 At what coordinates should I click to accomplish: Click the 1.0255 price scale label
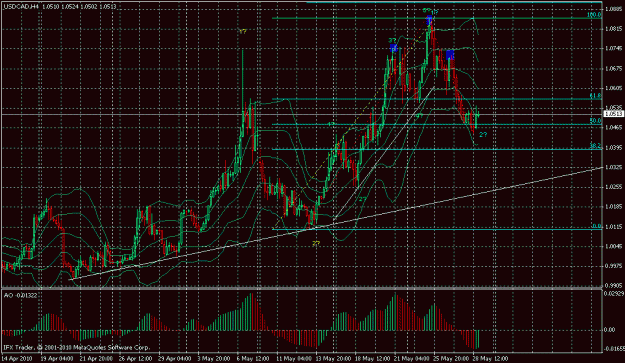click(613, 187)
